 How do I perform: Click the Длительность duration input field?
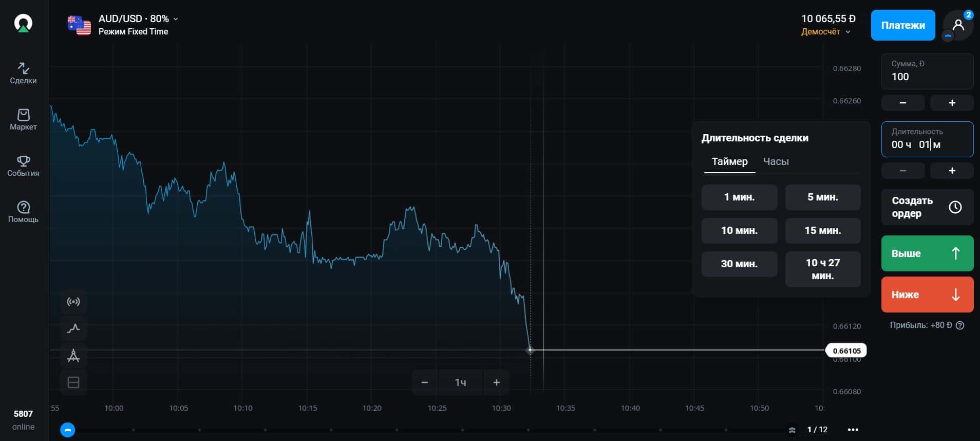[x=927, y=139]
